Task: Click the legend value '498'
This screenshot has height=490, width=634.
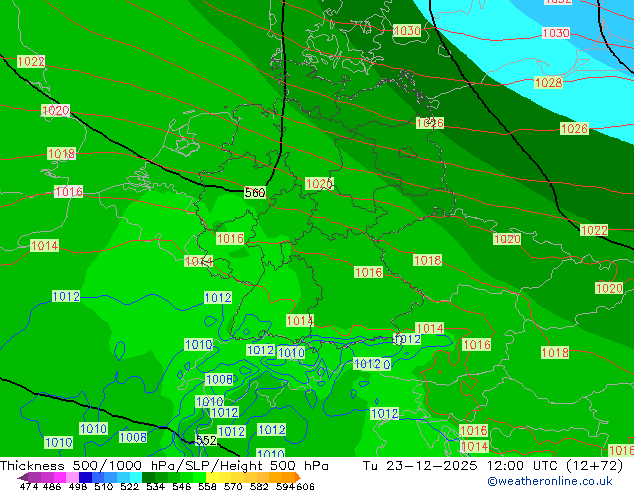Action: point(78,486)
